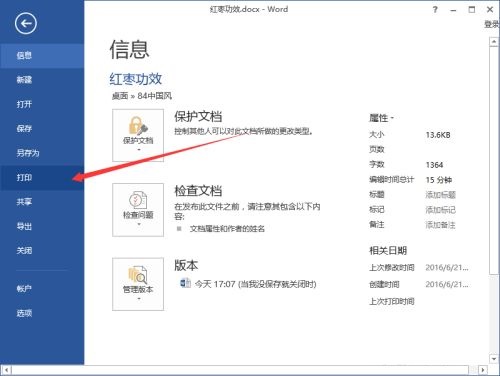Image resolution: width=500 pixels, height=376 pixels.
Task: Select 保存 (Save) in the sidebar
Action: [x=42, y=128]
